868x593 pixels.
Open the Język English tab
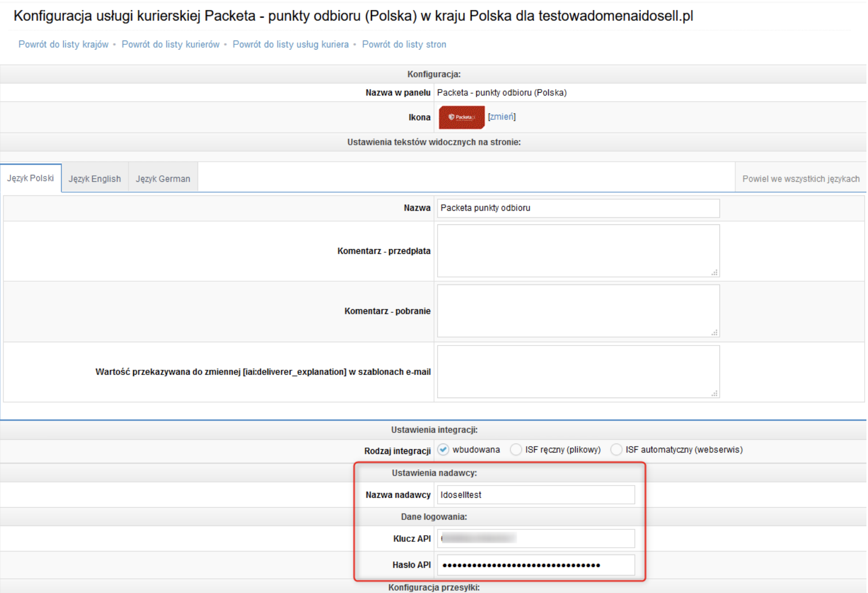click(x=95, y=179)
